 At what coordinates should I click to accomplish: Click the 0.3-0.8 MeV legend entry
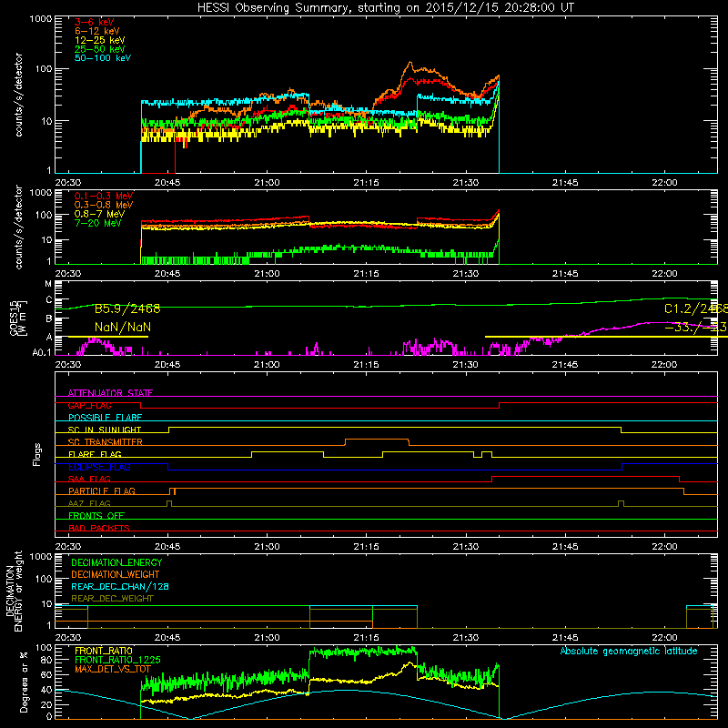(104, 205)
